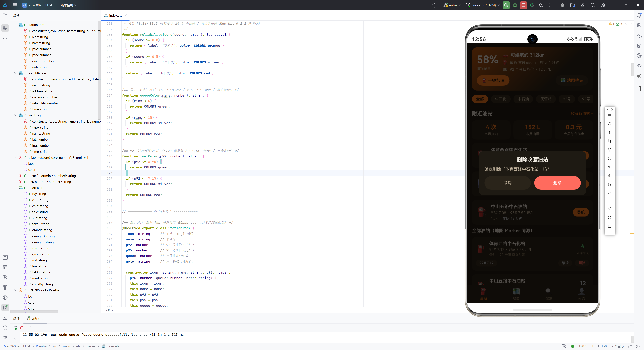Close the entry run tab
This screenshot has width=644, height=350.
[x=43, y=318]
